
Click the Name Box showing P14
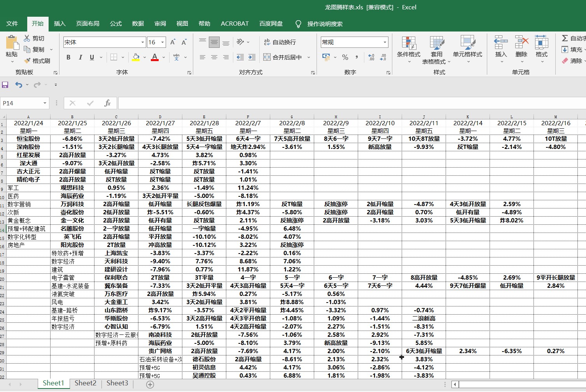(x=24, y=103)
